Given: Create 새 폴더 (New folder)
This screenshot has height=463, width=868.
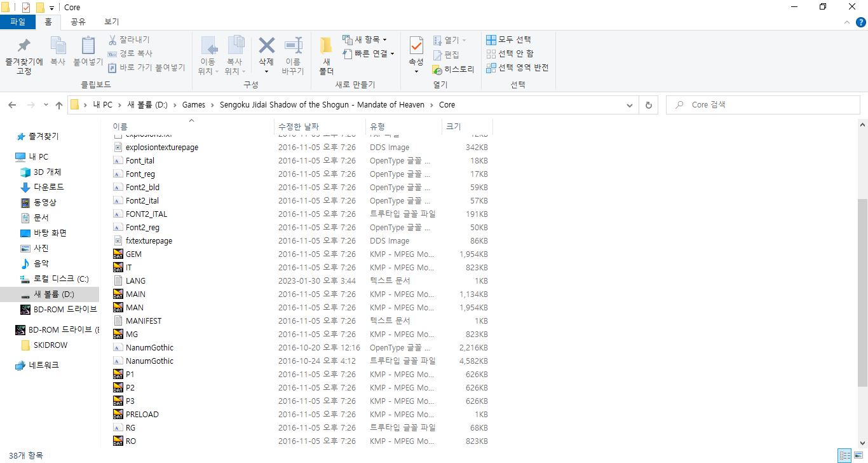Looking at the screenshot, I should pyautogui.click(x=326, y=55).
